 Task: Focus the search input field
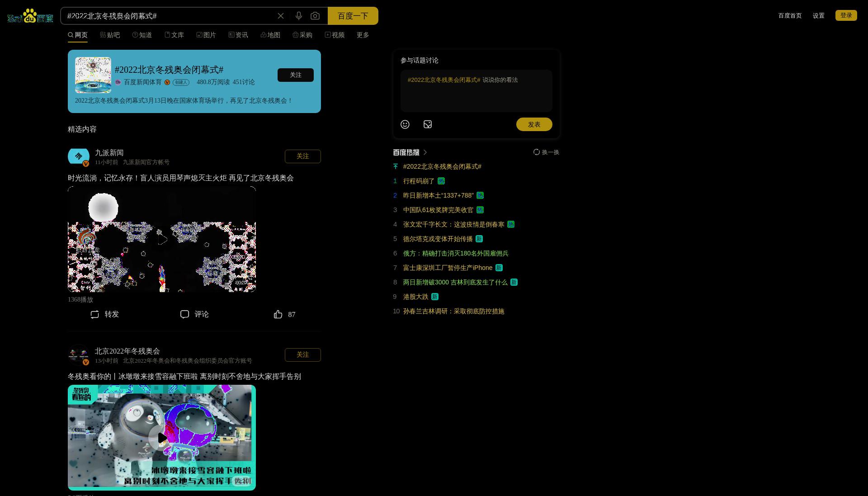pos(170,16)
